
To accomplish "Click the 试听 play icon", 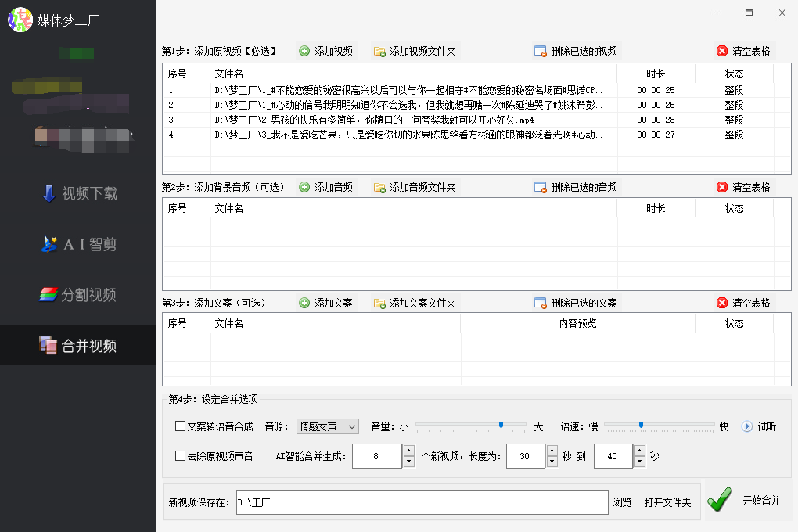I will 746,426.
